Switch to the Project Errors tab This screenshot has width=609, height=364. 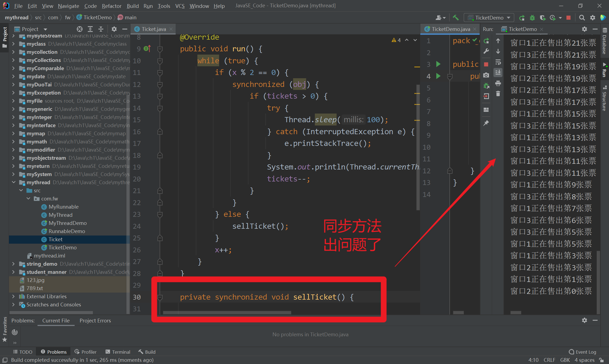pyautogui.click(x=95, y=321)
